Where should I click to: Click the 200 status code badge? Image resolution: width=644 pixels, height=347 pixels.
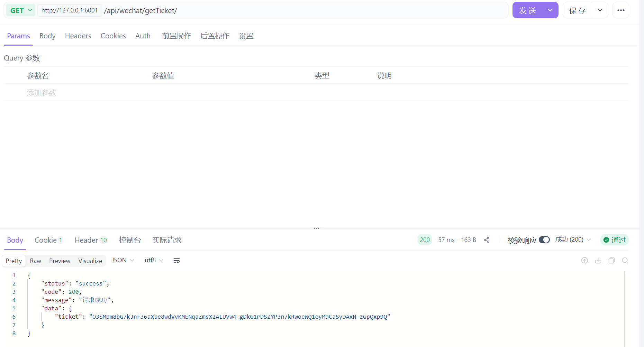click(425, 240)
